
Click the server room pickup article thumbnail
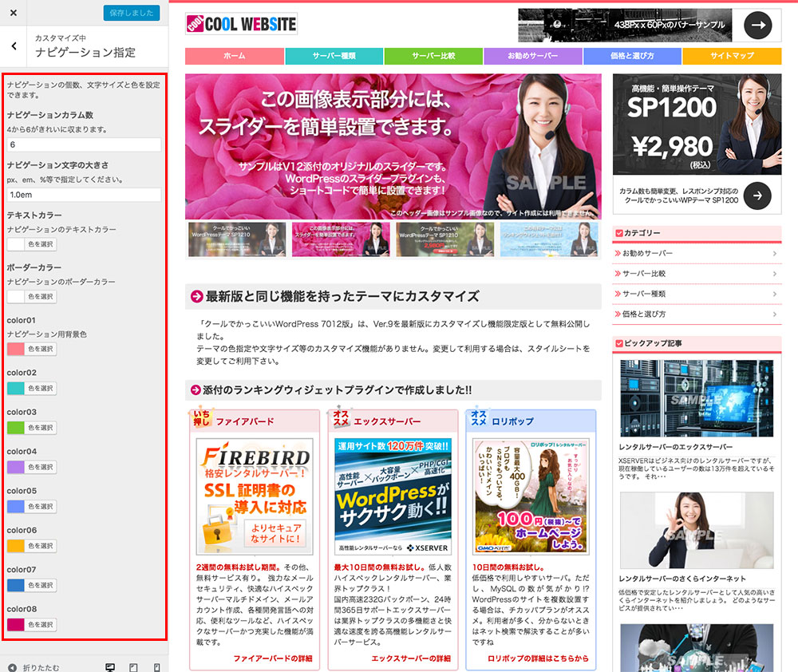pos(697,398)
